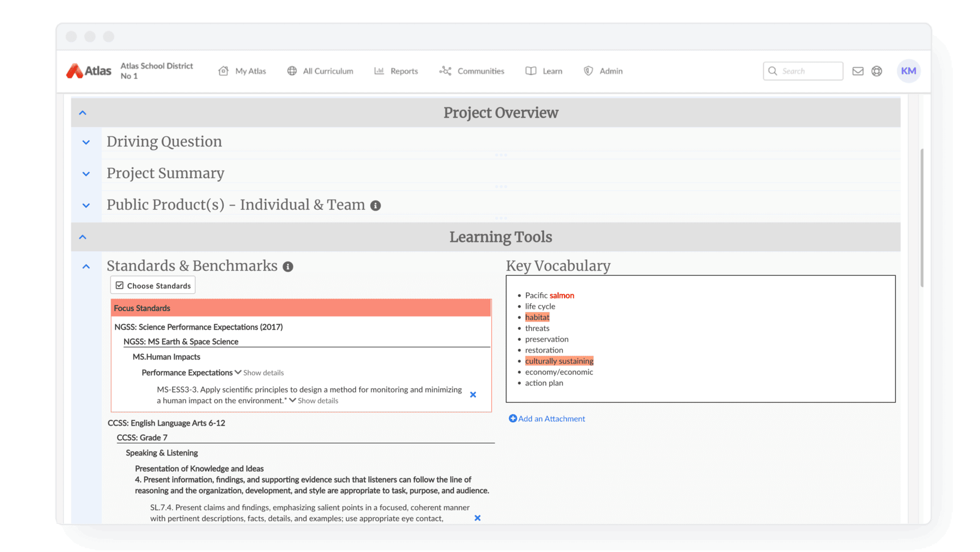Open the KM user avatar
The height and width of the screenshot is (552, 980).
point(908,71)
